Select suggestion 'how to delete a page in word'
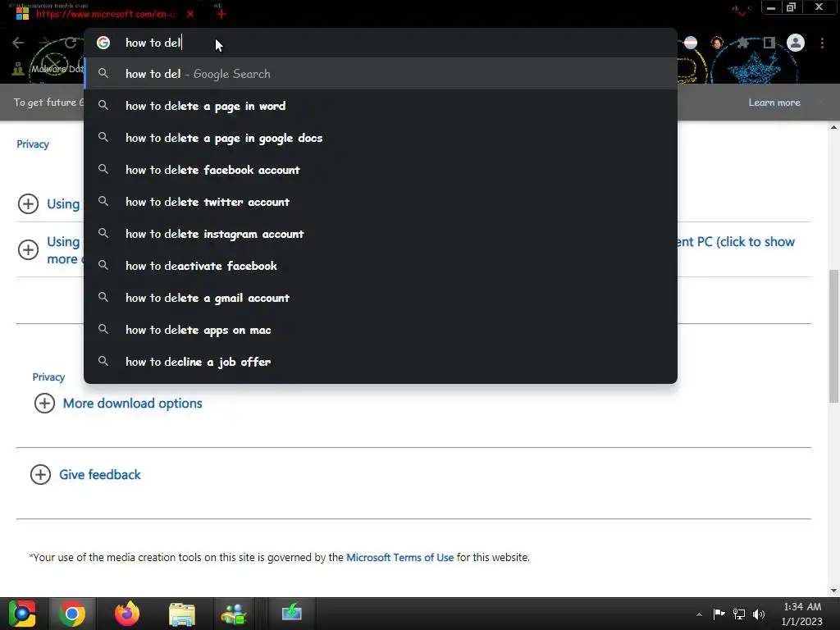 381,106
